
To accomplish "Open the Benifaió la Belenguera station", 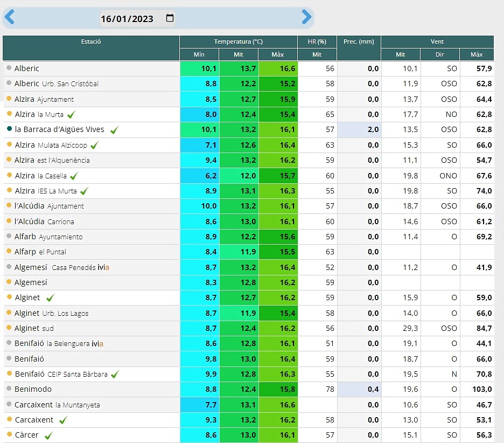I will (x=52, y=344).
